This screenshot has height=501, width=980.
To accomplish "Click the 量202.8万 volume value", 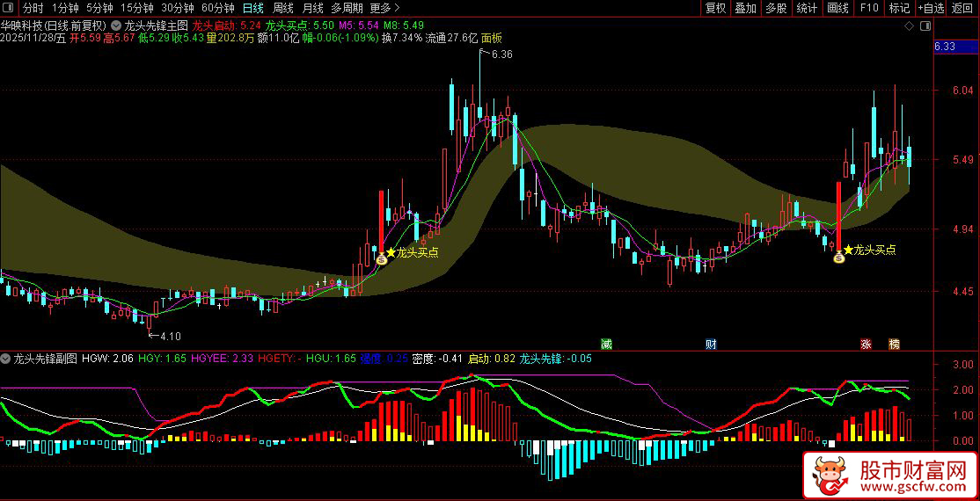I will tap(230, 38).
